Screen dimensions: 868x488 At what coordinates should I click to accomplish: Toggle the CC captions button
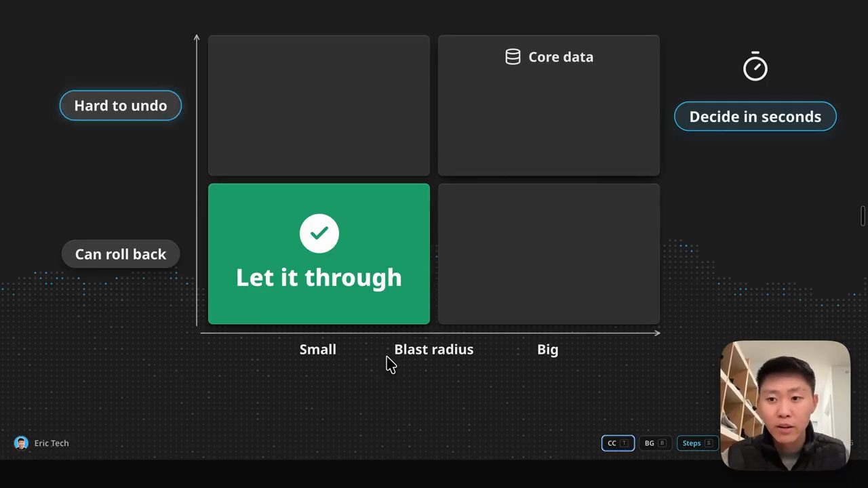618,443
